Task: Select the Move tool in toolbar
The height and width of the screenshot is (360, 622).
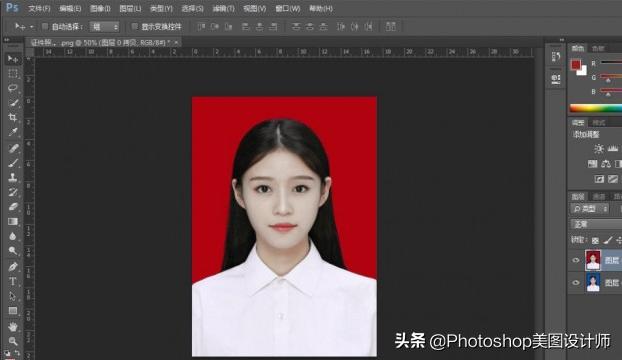Action: (x=13, y=59)
